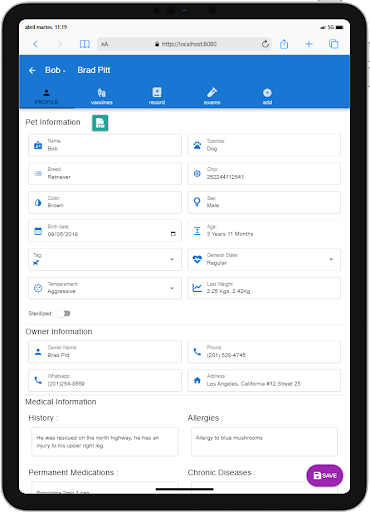
Task: Click the paw icon beside Species
Action: tap(197, 145)
